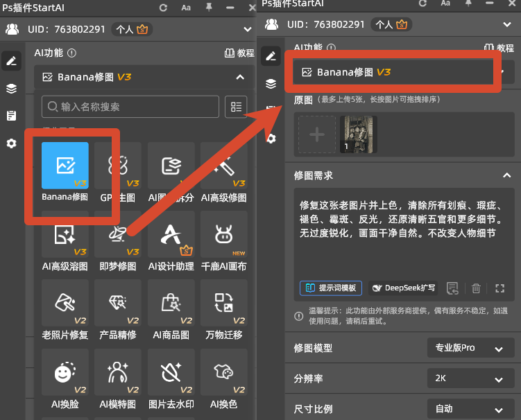
Task: Click the edit pencil icon in left panel sidebar
Action: pyautogui.click(x=12, y=61)
